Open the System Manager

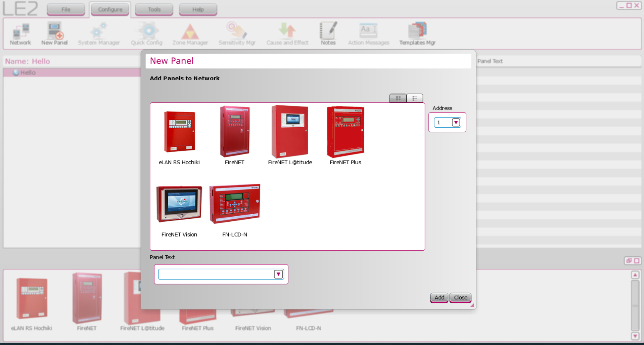pyautogui.click(x=99, y=33)
